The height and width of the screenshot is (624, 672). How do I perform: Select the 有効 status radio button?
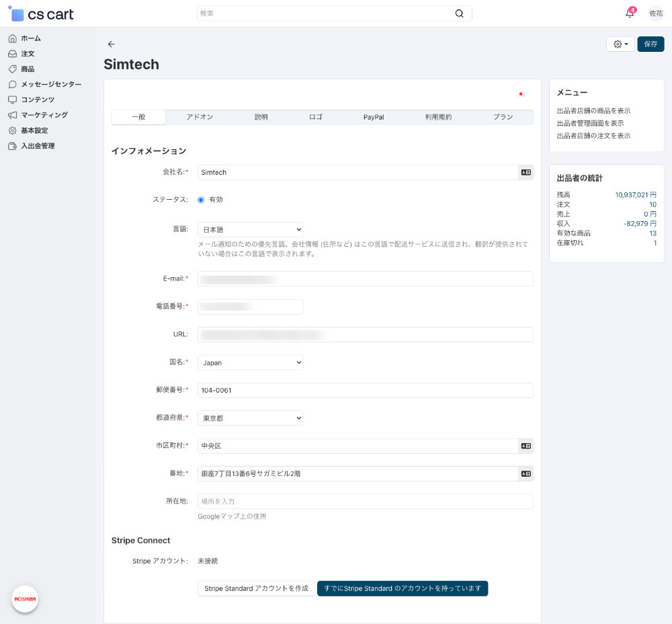coord(201,200)
